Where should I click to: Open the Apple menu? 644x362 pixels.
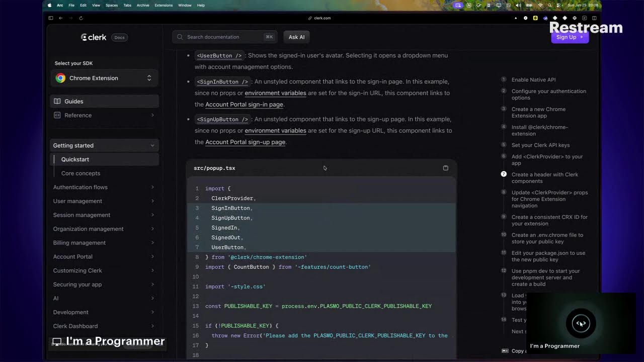49,5
